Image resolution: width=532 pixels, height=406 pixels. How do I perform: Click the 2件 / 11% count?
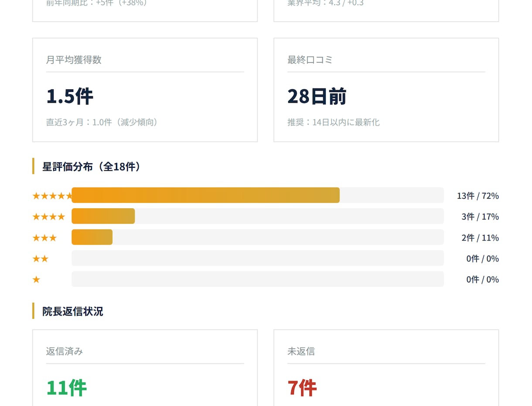pos(480,238)
